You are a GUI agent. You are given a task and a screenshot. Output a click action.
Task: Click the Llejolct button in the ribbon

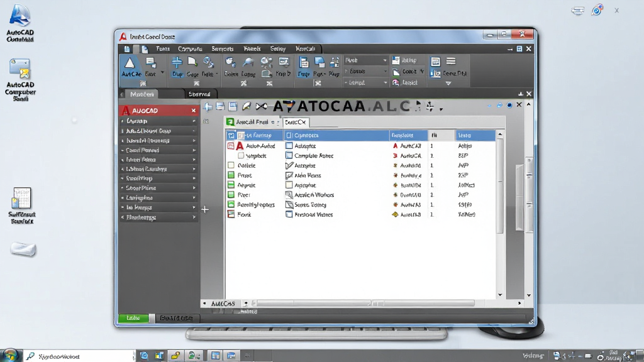click(405, 82)
